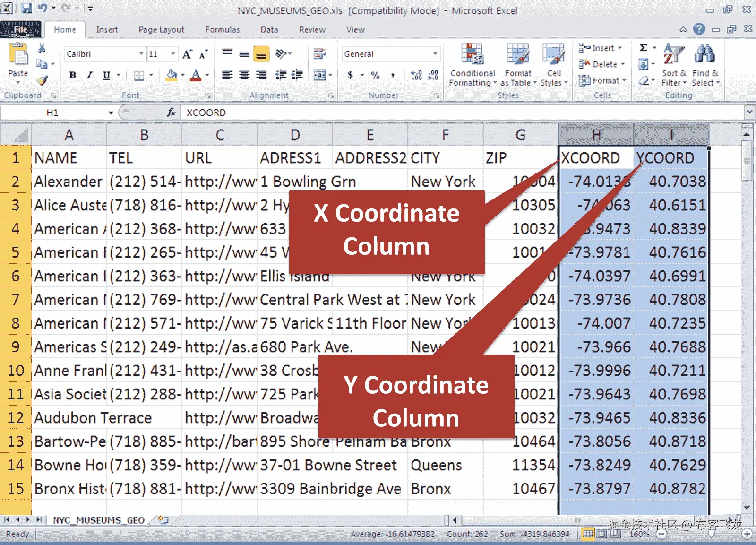Click Decrease Decimal icon
Screen dimensions: 756x545
pos(433,75)
